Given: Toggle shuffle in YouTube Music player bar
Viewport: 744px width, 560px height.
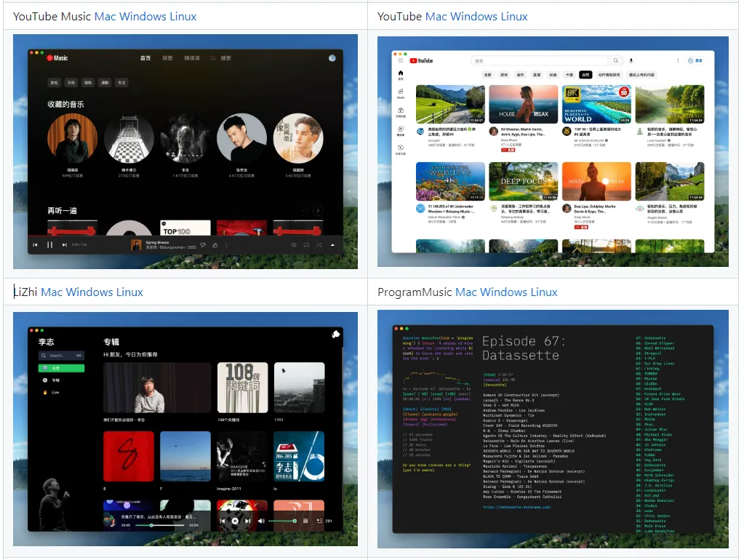Looking at the screenshot, I should coord(319,245).
